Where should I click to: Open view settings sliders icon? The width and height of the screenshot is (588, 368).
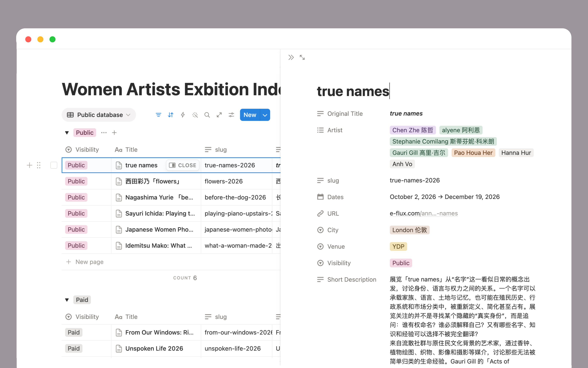click(231, 115)
